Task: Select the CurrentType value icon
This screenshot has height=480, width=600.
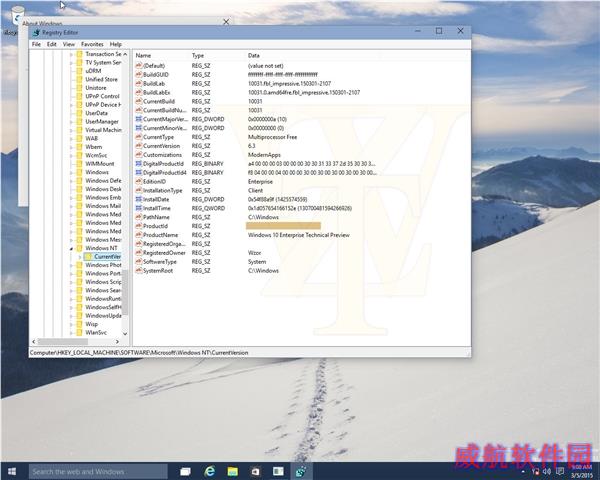Action: (x=139, y=137)
